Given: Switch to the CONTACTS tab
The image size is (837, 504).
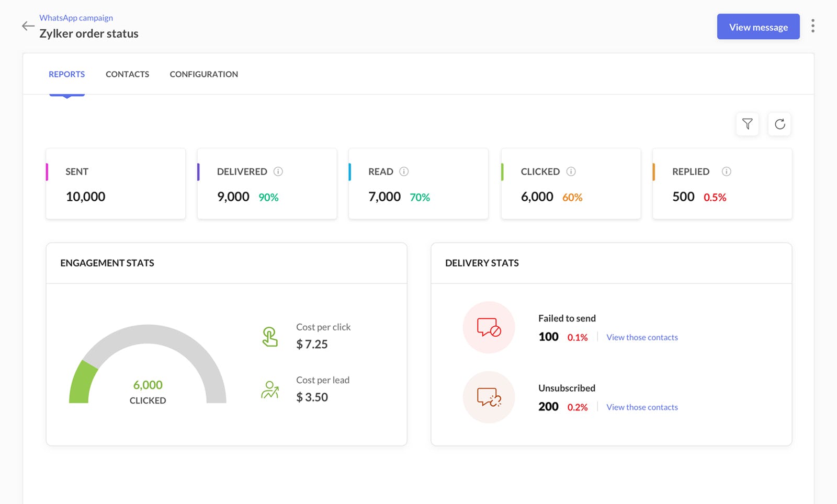Looking at the screenshot, I should (127, 74).
